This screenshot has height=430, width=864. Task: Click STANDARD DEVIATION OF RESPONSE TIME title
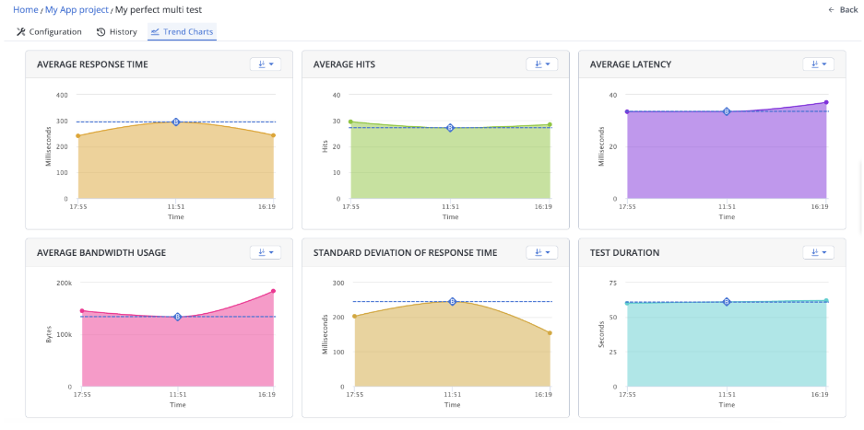[406, 253]
